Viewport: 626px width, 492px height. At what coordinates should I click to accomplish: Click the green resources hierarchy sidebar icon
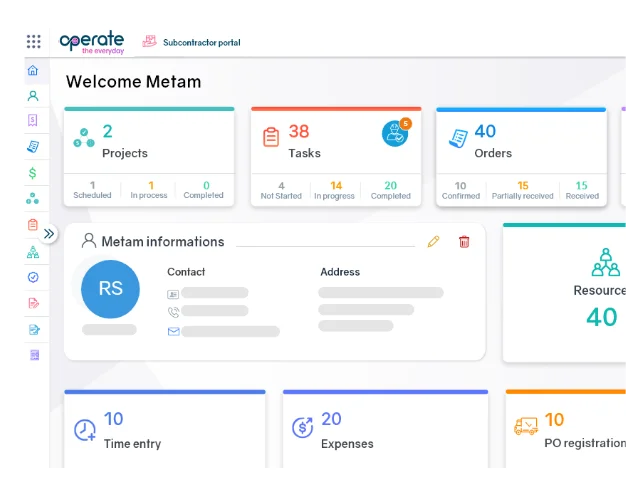pos(33,251)
